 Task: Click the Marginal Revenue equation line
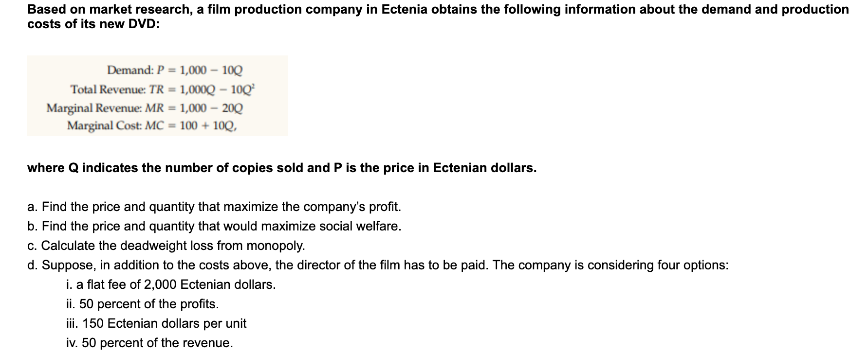pyautogui.click(x=145, y=107)
